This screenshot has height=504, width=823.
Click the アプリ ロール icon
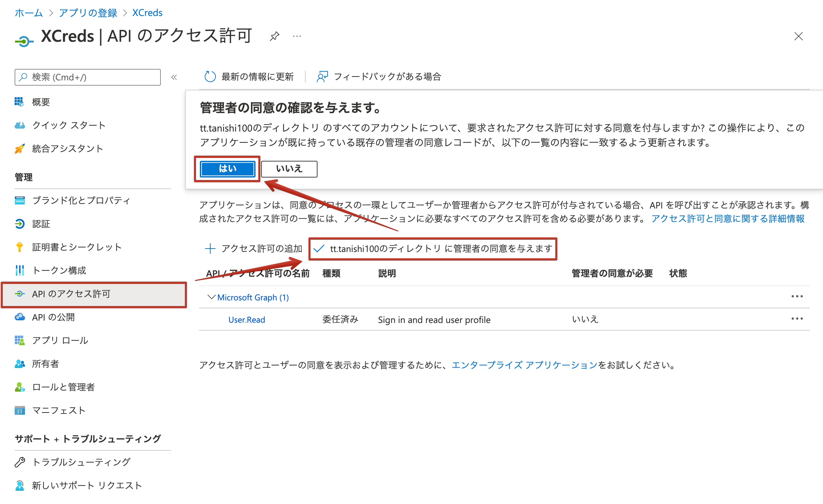point(20,340)
